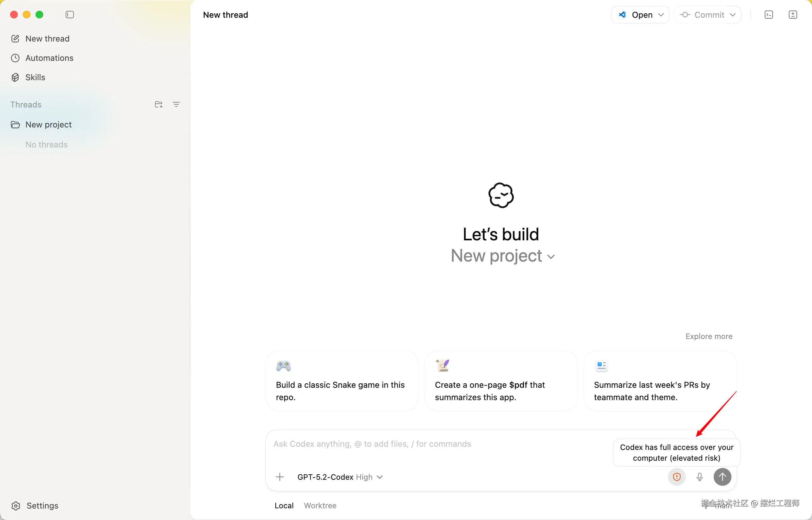Click the add new project folder icon

(x=158, y=104)
